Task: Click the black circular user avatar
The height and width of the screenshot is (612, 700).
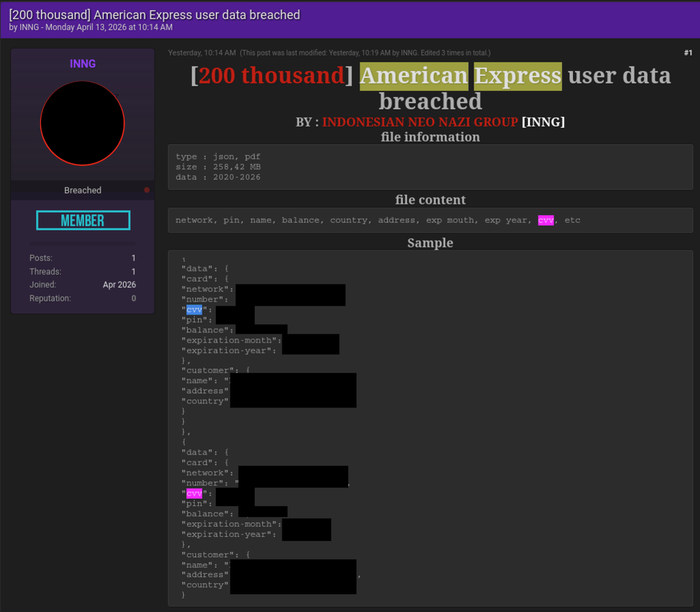Action: pyautogui.click(x=83, y=123)
